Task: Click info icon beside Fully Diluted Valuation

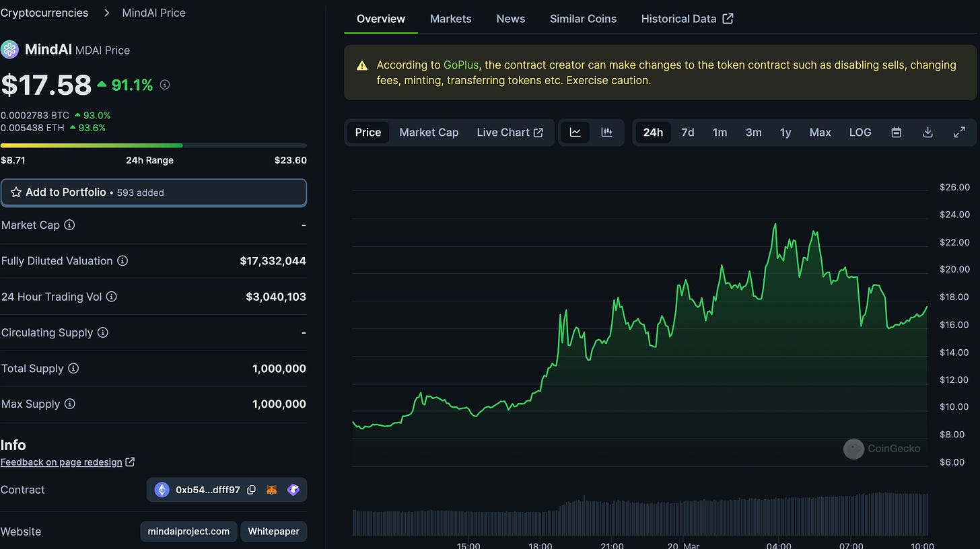Action: click(x=123, y=260)
